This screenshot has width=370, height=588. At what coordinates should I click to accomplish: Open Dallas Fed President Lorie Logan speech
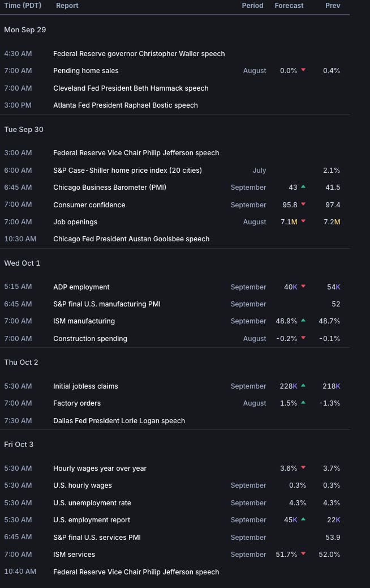click(119, 421)
